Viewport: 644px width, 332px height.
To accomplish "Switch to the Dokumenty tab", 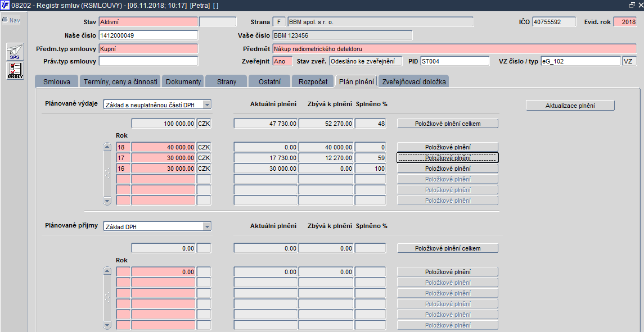I will click(183, 82).
